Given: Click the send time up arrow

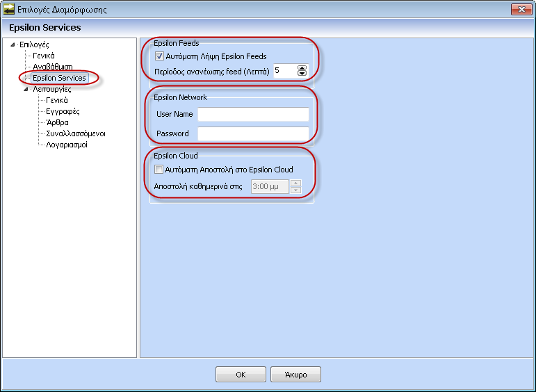Looking at the screenshot, I should 295,183.
